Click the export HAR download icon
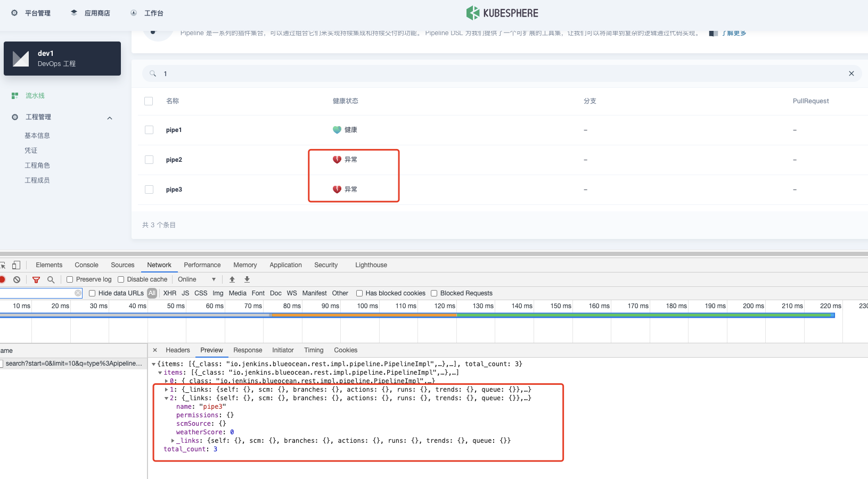Screen dimensions: 868x479 pyautogui.click(x=247, y=279)
